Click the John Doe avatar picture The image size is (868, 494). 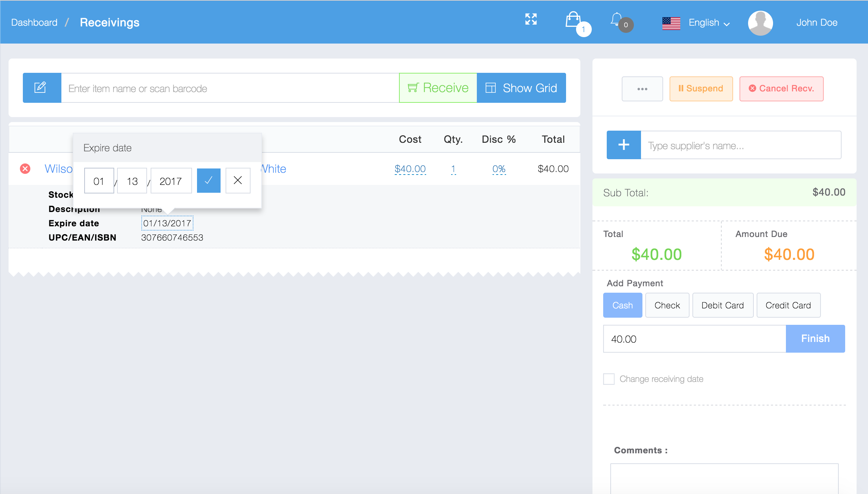point(760,23)
